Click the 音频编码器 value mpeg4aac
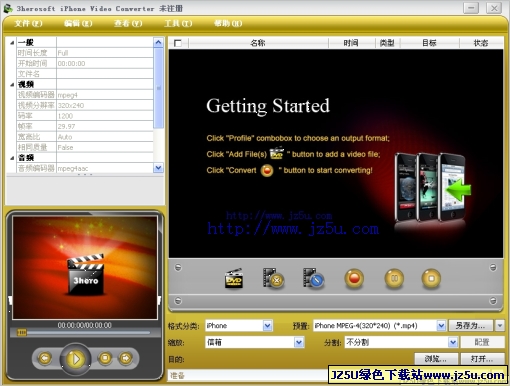510x386 pixels. point(105,168)
